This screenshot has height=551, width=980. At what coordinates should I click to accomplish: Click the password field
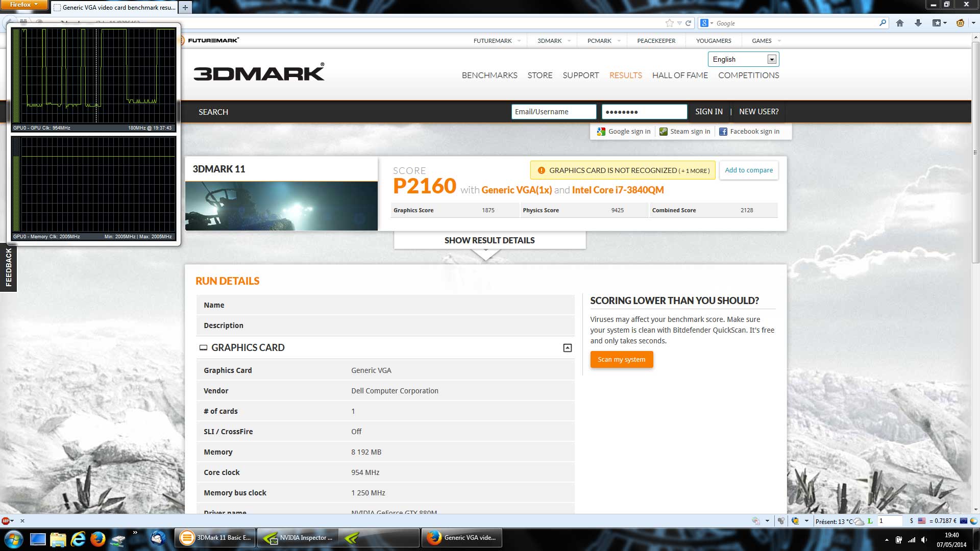pyautogui.click(x=645, y=112)
